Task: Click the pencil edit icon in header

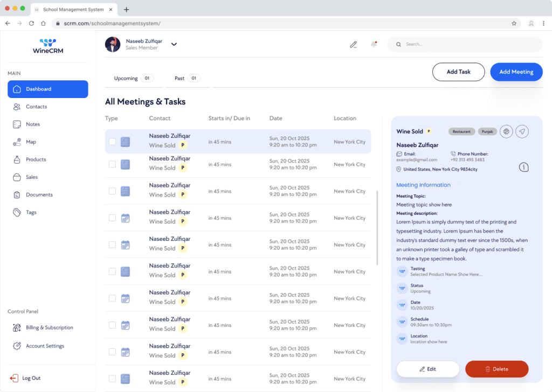Action: pyautogui.click(x=354, y=45)
